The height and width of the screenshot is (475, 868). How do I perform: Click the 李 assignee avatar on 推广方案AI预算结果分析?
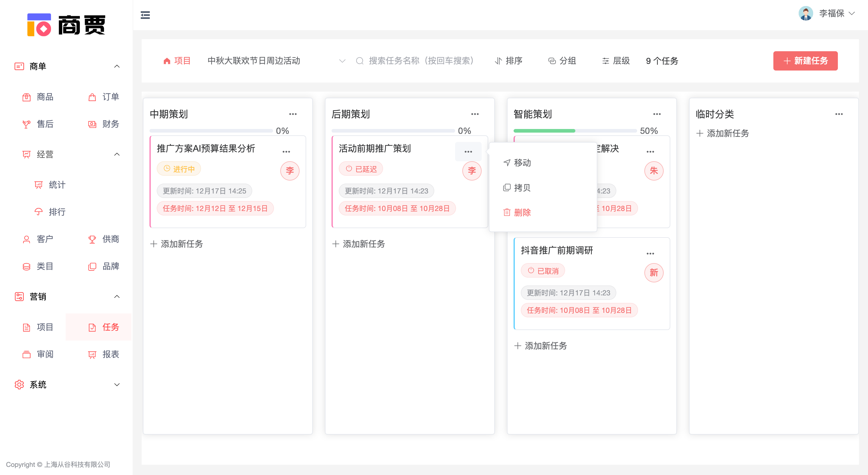click(x=290, y=171)
